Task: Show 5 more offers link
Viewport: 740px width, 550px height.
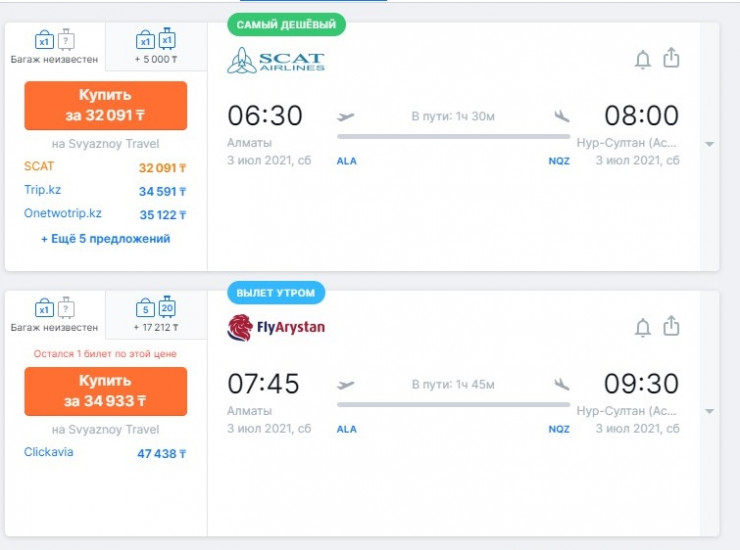Action: pyautogui.click(x=105, y=239)
